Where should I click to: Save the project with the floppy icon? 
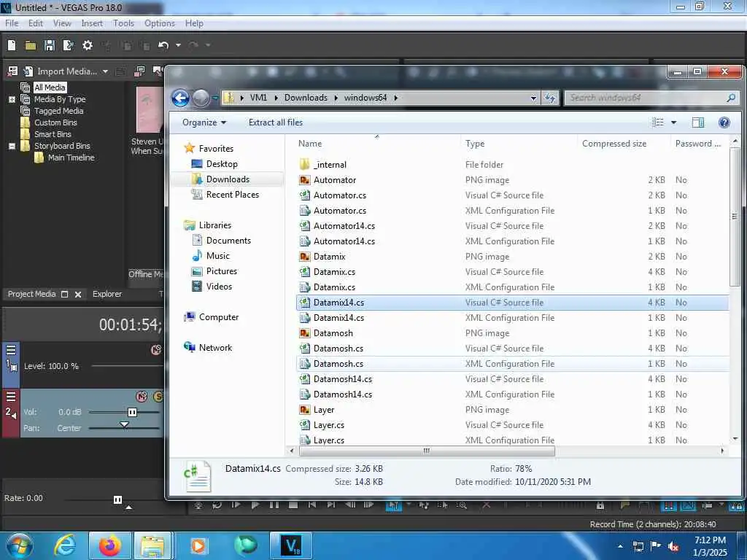click(x=50, y=45)
